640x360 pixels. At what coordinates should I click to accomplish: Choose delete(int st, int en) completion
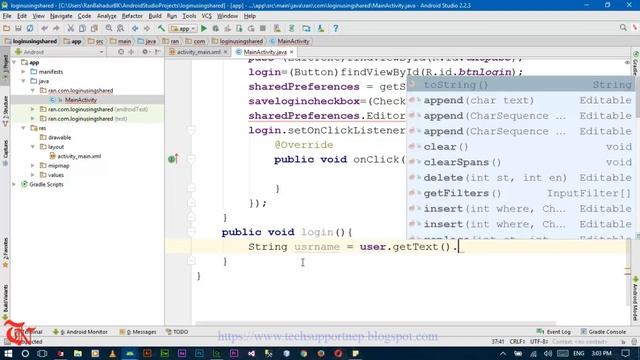(x=521, y=178)
